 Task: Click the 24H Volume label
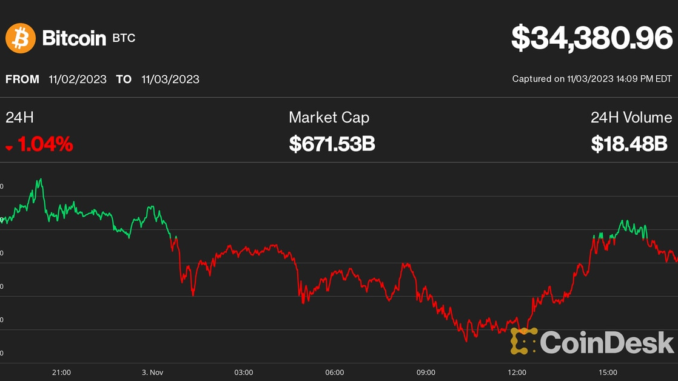(x=631, y=118)
